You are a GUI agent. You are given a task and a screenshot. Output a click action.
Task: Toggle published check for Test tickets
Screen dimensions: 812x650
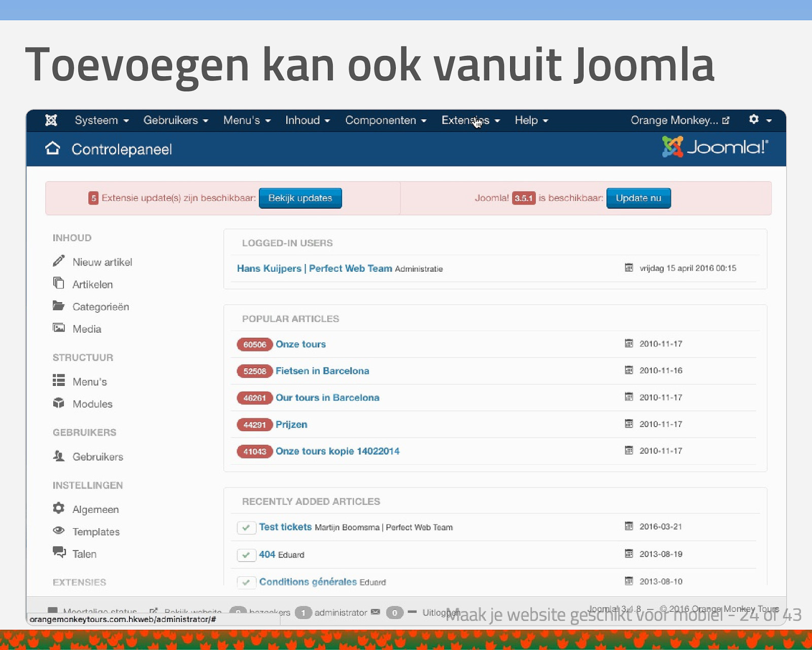[246, 528]
